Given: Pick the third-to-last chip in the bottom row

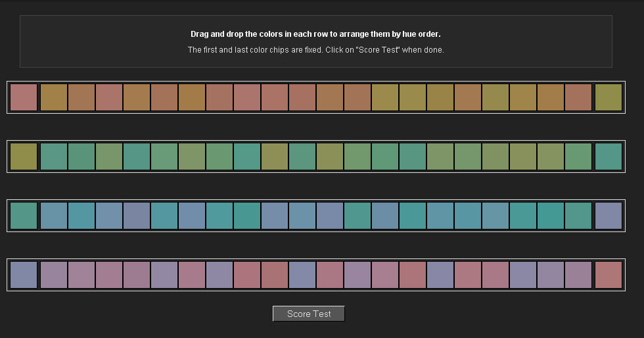Looking at the screenshot, I should 551,275.
